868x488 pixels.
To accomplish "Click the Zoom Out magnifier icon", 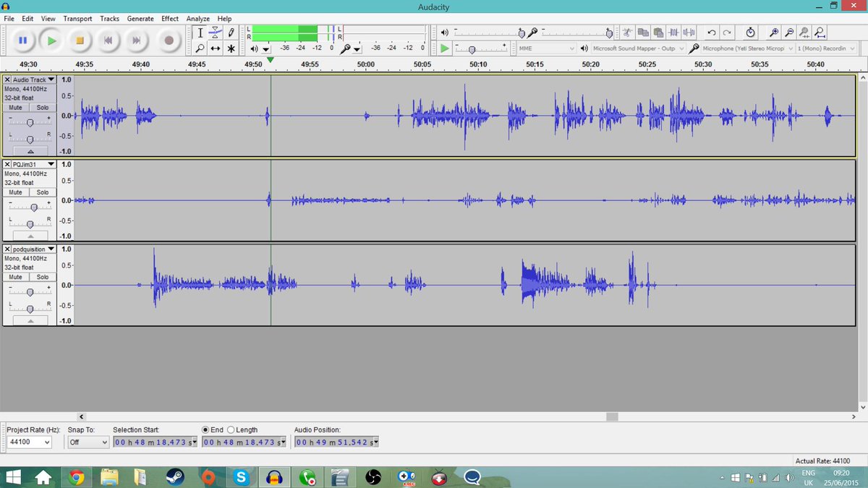I will (789, 33).
